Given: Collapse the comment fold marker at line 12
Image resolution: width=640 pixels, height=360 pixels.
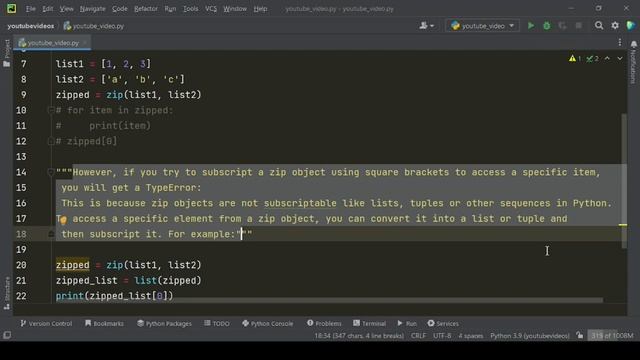Looking at the screenshot, I should (51, 141).
